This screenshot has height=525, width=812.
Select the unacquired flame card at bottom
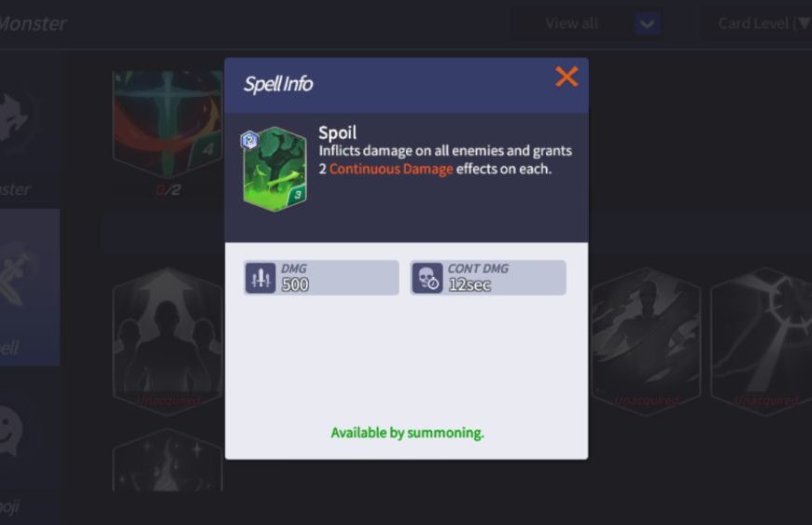(168, 461)
